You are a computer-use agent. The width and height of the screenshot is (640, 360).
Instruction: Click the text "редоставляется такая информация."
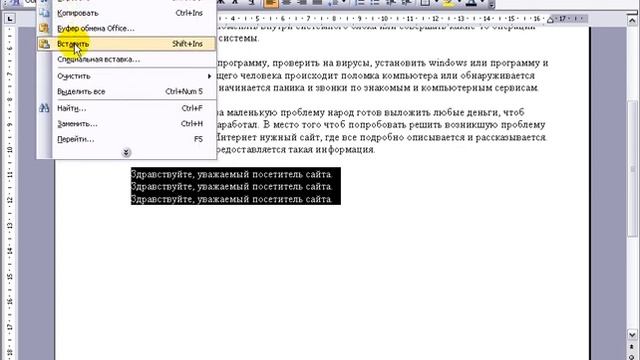pyautogui.click(x=295, y=149)
